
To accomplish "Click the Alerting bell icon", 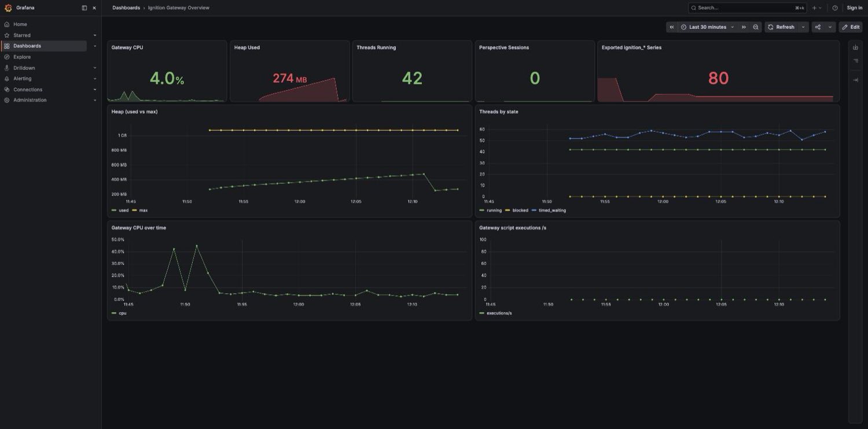I will click(7, 79).
